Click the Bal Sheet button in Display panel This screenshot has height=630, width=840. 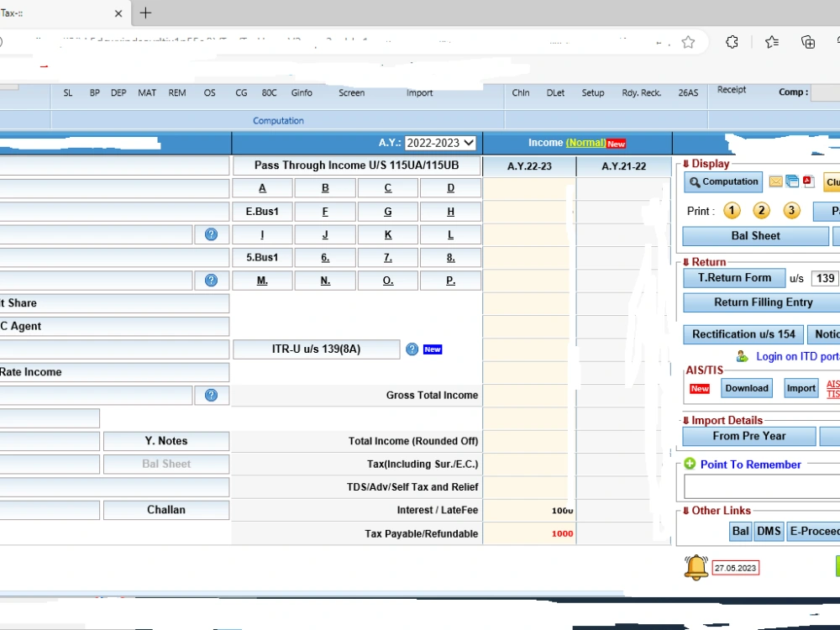point(755,236)
